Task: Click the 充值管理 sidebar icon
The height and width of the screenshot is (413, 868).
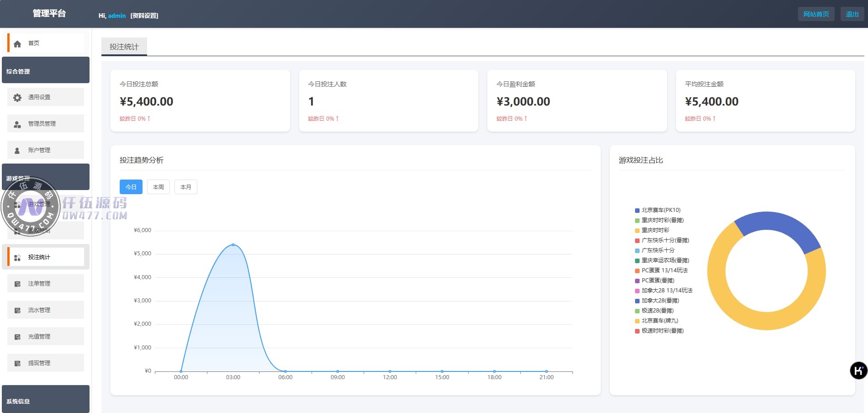Action: [17, 337]
